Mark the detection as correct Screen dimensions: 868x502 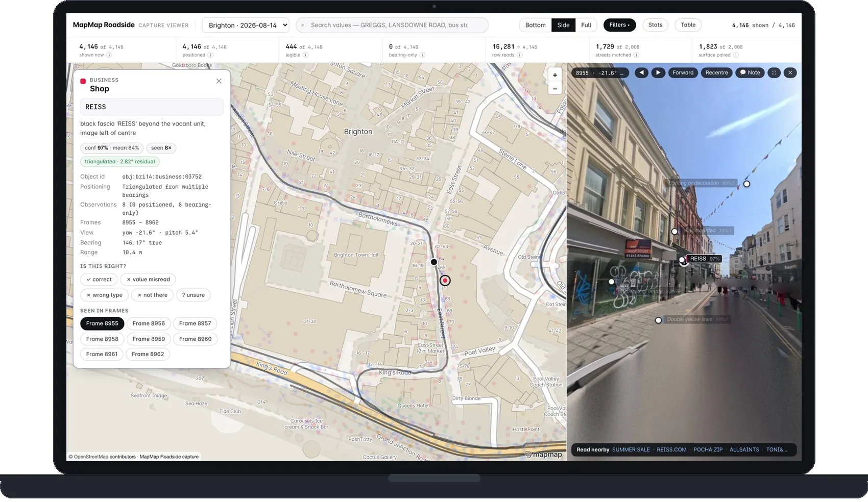(x=99, y=280)
